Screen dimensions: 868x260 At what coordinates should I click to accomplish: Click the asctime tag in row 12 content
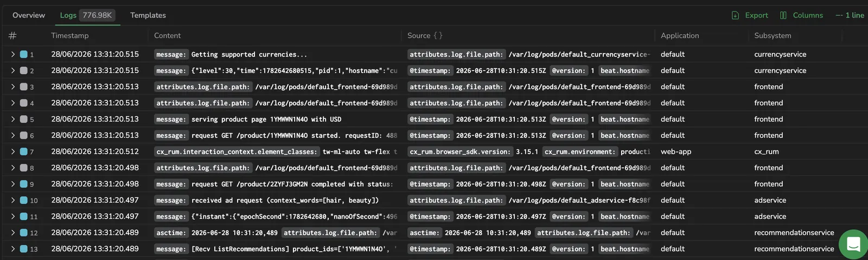171,233
